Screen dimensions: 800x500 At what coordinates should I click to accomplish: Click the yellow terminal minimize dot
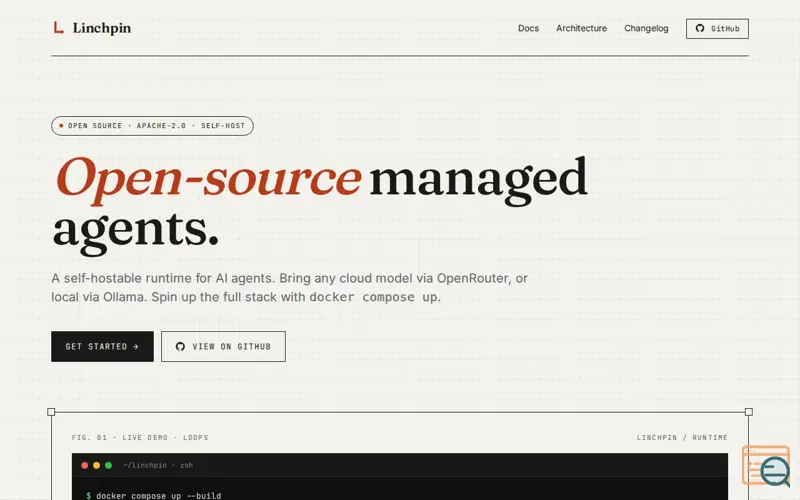[96, 465]
